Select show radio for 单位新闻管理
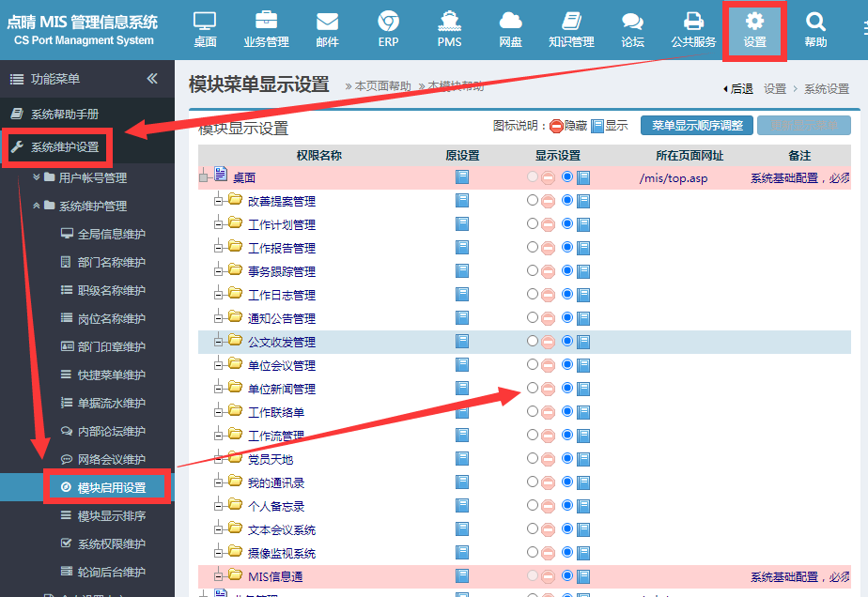Image resolution: width=868 pixels, height=597 pixels. [x=566, y=388]
